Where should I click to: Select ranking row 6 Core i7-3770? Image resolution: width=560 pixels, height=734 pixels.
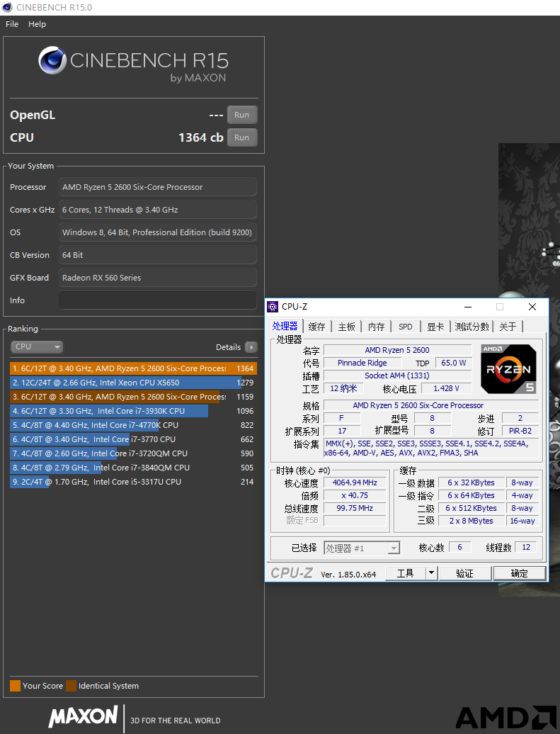click(x=133, y=439)
